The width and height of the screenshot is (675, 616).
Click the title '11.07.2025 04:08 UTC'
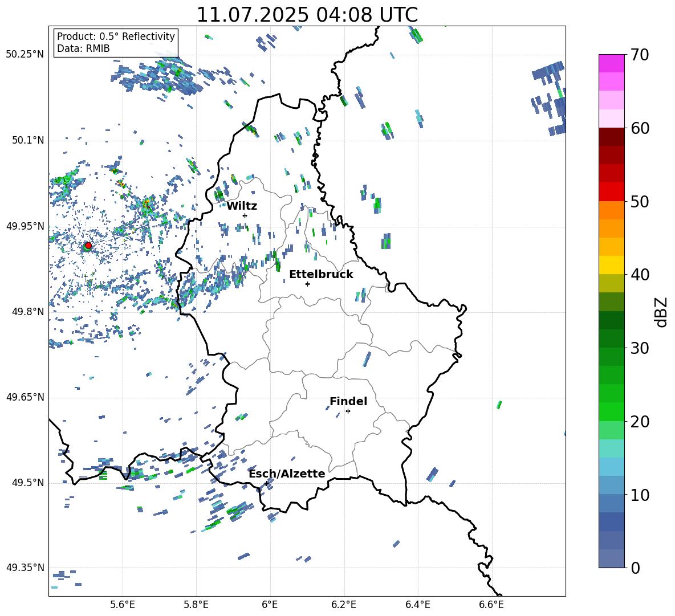tap(307, 15)
